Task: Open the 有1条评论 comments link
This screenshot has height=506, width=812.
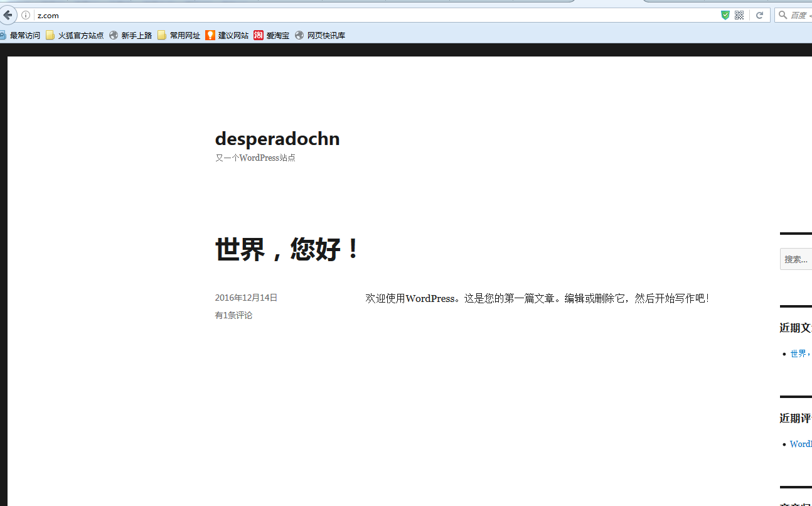Action: [x=233, y=315]
